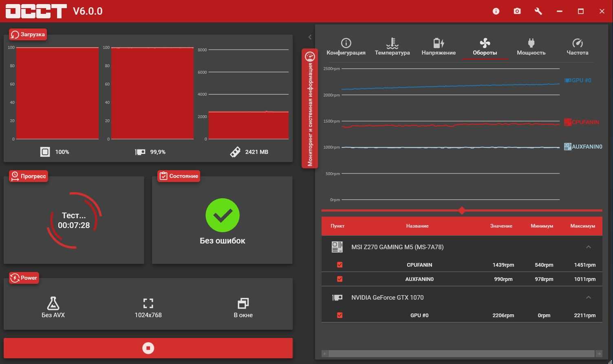Viewport: 613px width, 364px height.
Task: Click the Без AVX flask icon
Action: click(53, 304)
